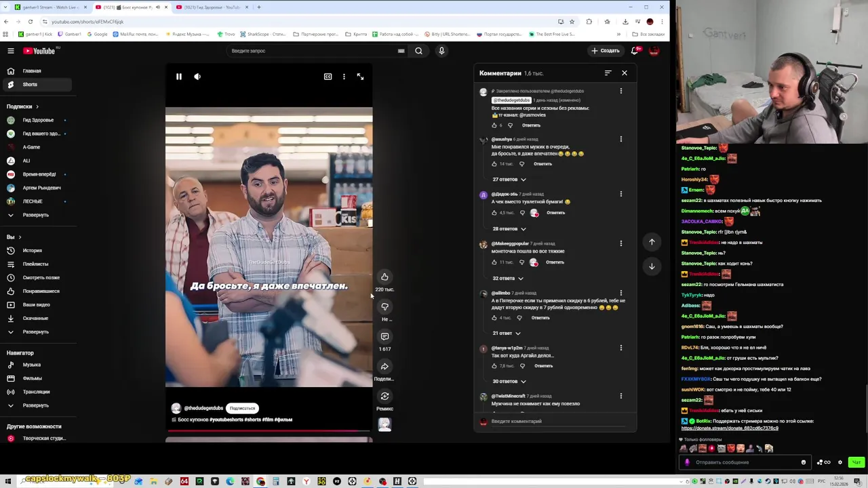Screen dimensions: 868x488
Task: Like the Short with 220 тыс. likes
Action: [x=384, y=277]
